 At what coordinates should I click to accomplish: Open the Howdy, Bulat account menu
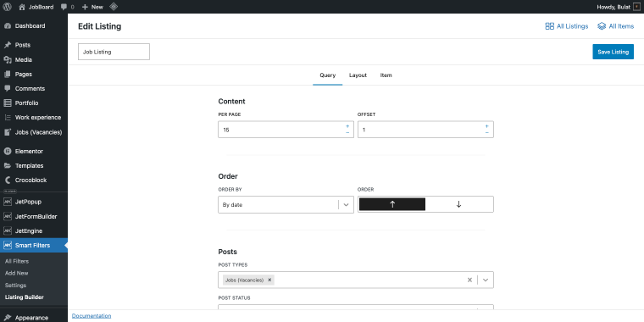(x=619, y=7)
